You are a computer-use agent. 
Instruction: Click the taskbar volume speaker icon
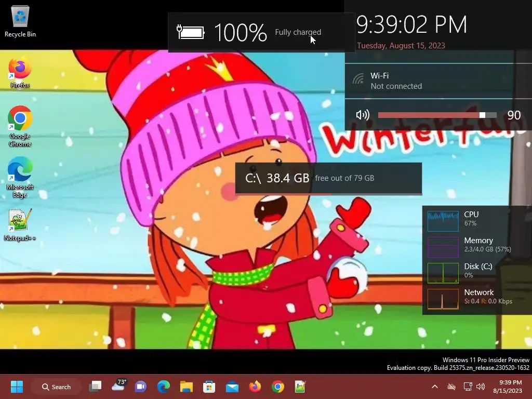481,387
